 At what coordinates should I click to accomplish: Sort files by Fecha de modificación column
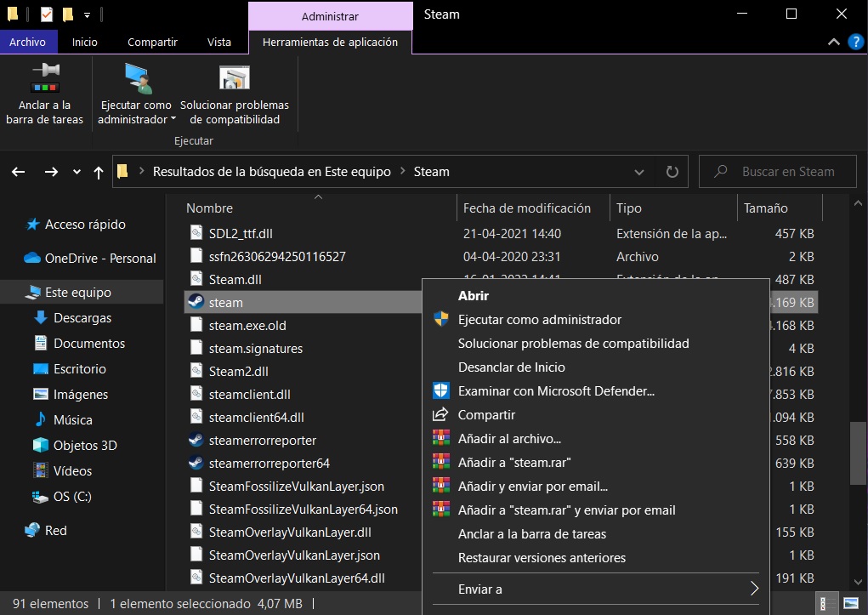point(526,208)
